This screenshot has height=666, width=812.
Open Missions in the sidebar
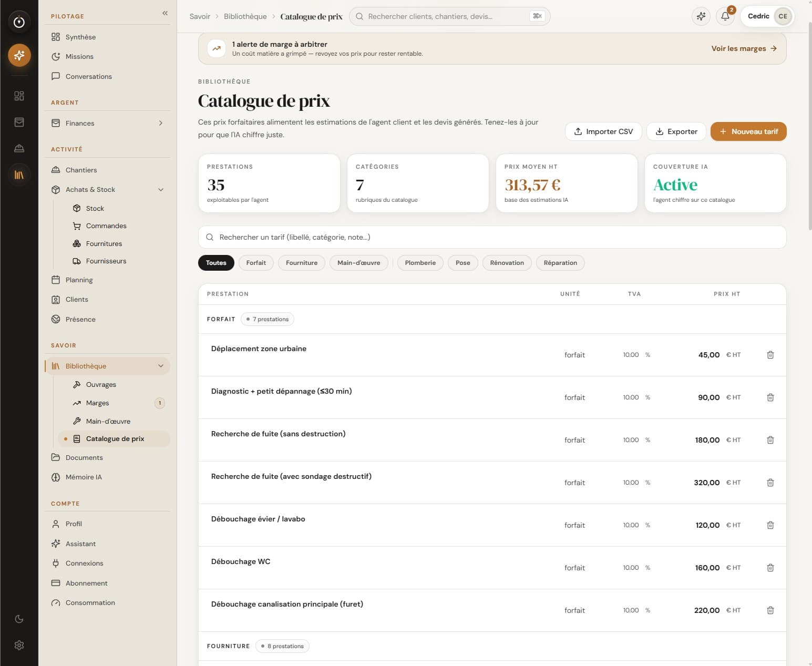coord(108,56)
